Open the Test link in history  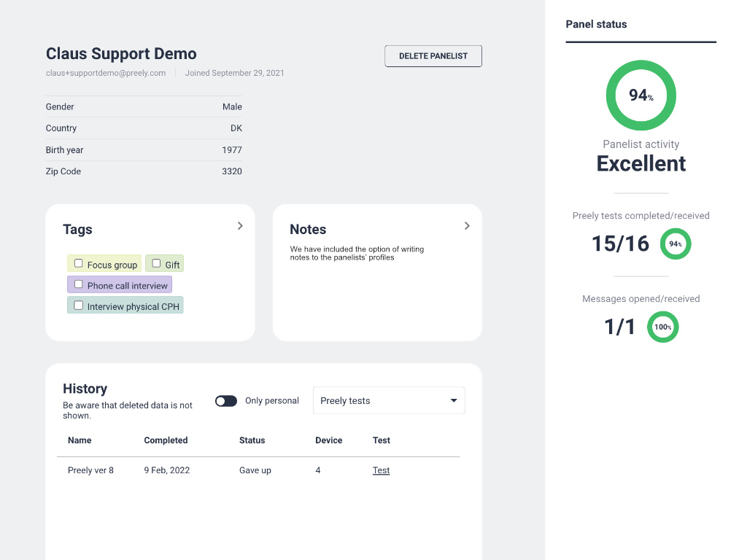coord(381,470)
